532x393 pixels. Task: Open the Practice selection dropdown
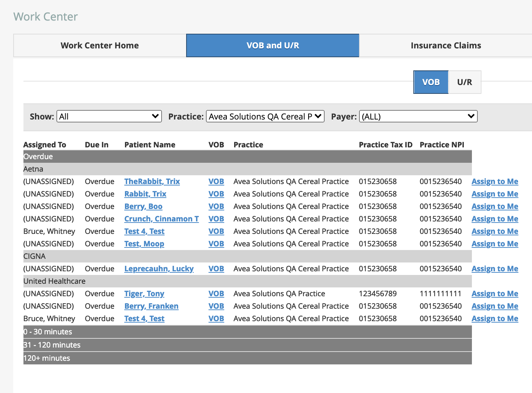point(265,116)
